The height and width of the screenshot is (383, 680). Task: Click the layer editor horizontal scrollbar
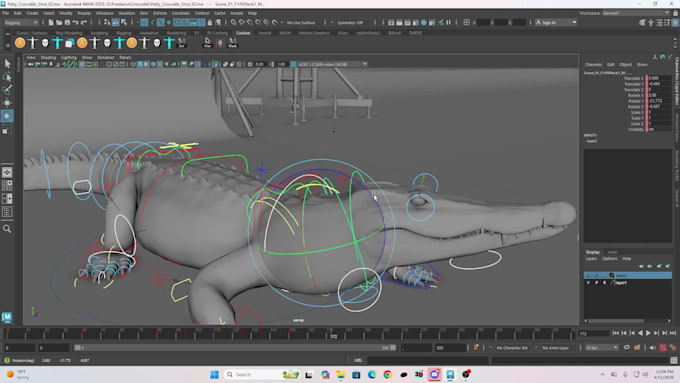pos(616,321)
